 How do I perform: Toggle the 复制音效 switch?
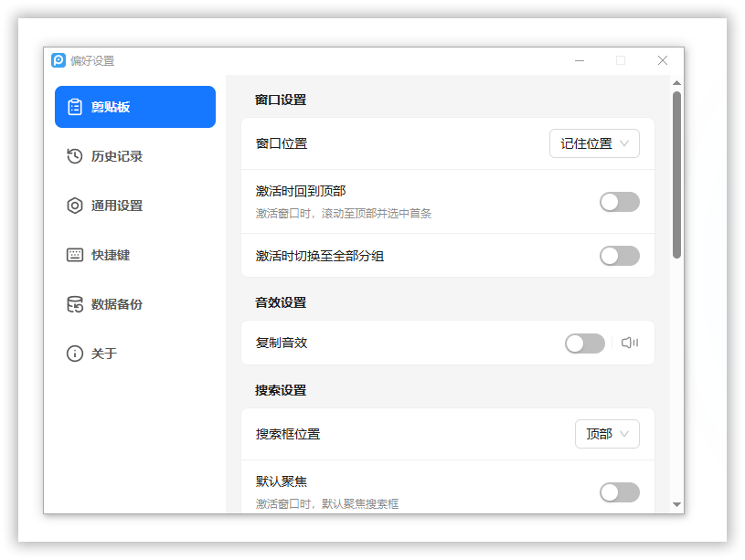[x=584, y=343]
